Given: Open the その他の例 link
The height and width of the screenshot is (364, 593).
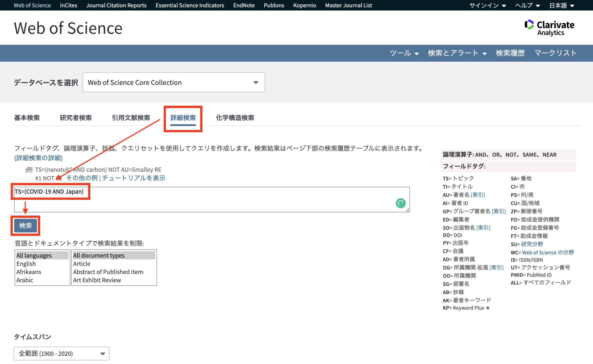Looking at the screenshot, I should [82, 178].
